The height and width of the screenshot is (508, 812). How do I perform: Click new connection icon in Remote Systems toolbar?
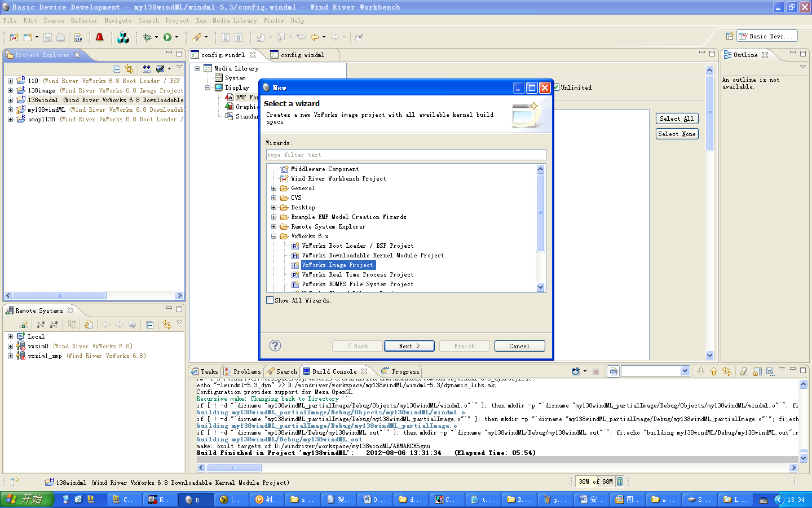click(23, 325)
